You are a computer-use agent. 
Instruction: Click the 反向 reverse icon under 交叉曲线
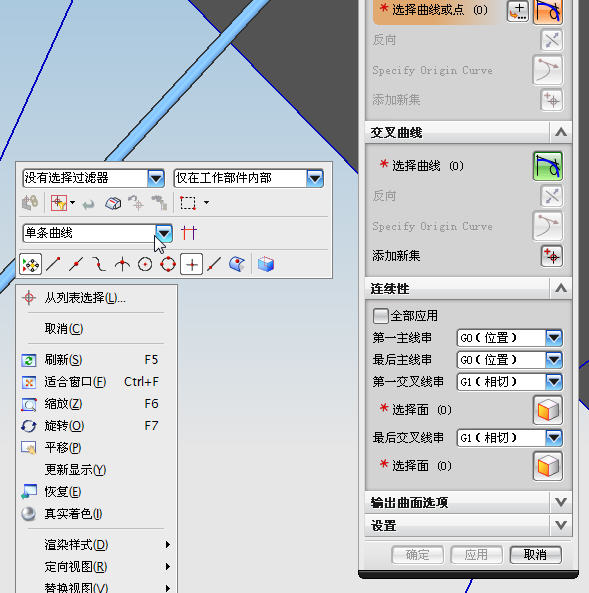551,196
